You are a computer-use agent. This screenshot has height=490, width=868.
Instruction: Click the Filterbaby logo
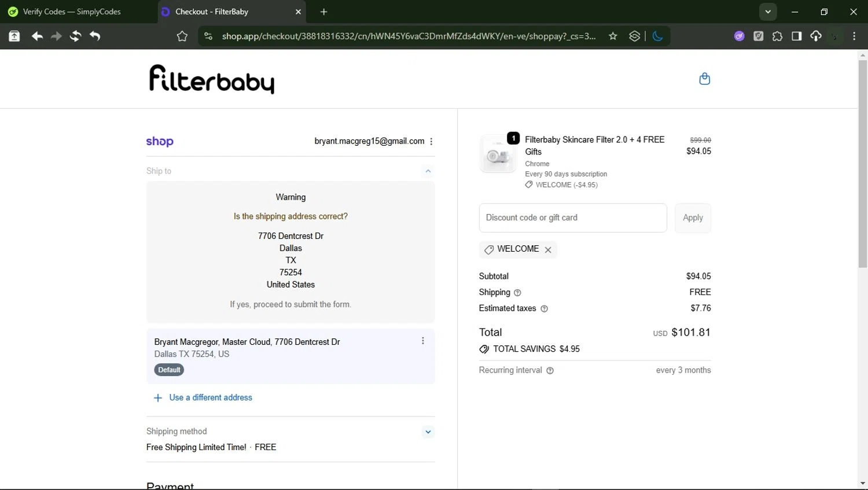click(x=212, y=79)
